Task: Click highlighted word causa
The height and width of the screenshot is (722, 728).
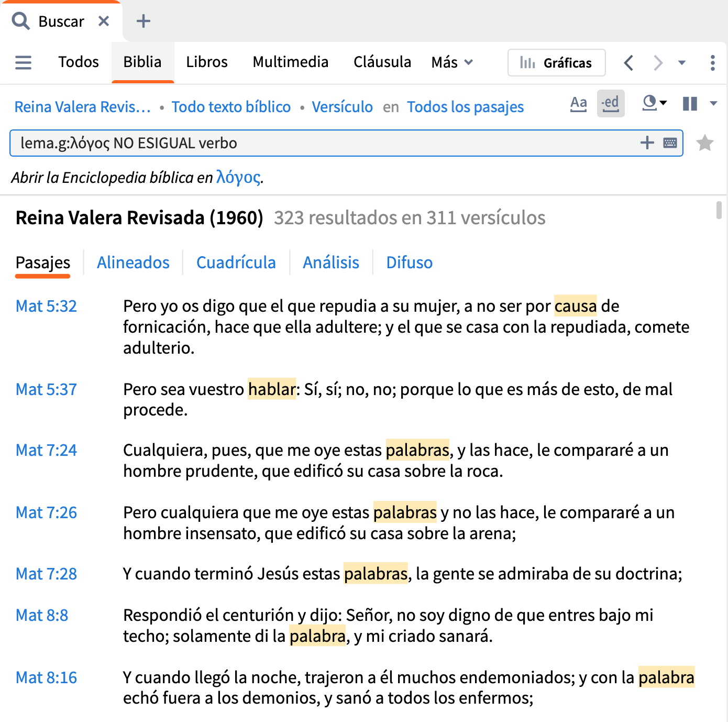Action: point(576,306)
